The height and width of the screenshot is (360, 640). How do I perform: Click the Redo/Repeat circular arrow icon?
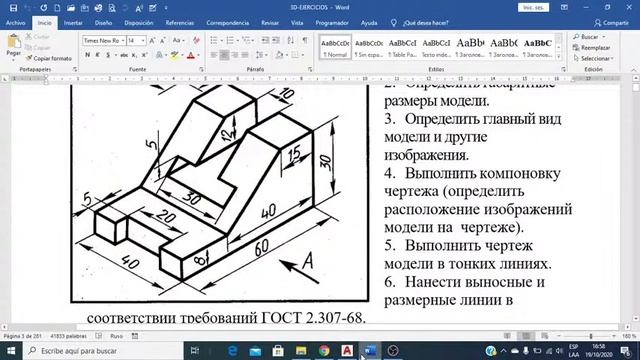tap(44, 8)
